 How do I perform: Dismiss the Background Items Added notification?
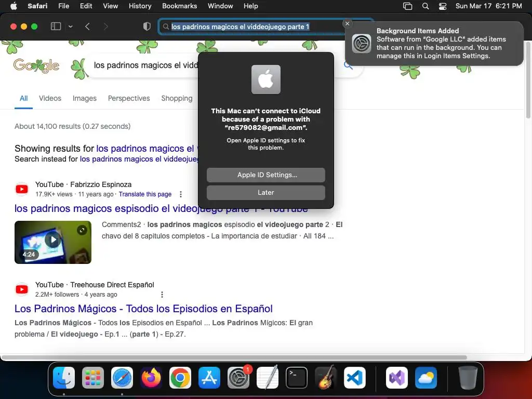coord(347,23)
